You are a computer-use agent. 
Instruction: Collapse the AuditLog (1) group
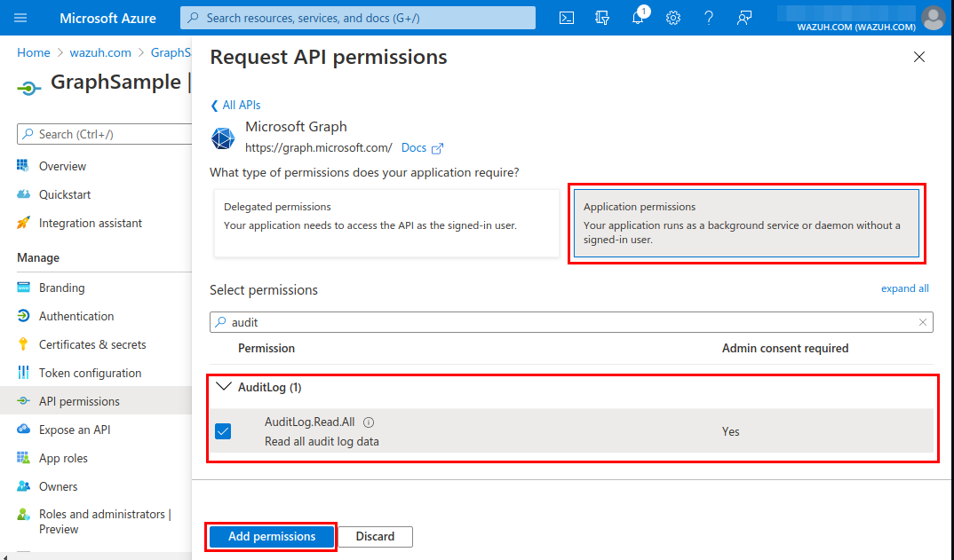(224, 387)
